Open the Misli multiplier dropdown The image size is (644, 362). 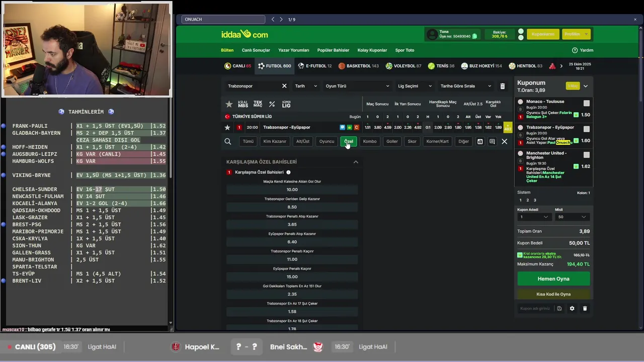572,217
